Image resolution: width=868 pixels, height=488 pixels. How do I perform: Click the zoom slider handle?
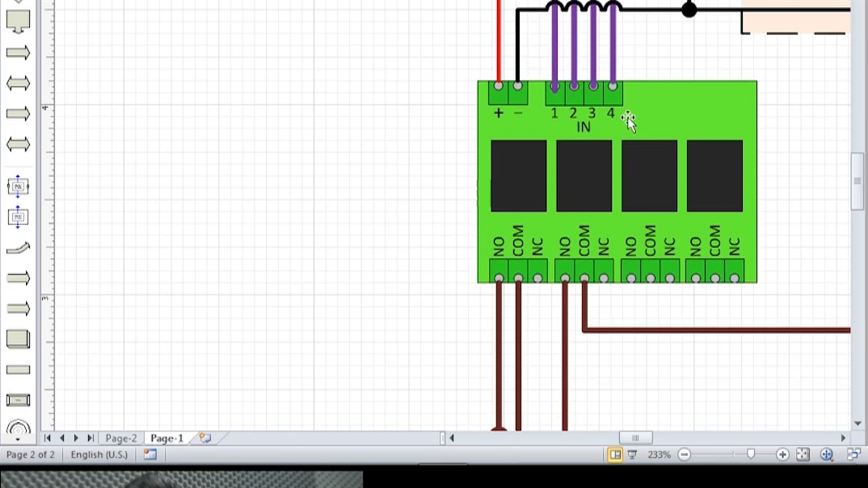751,455
